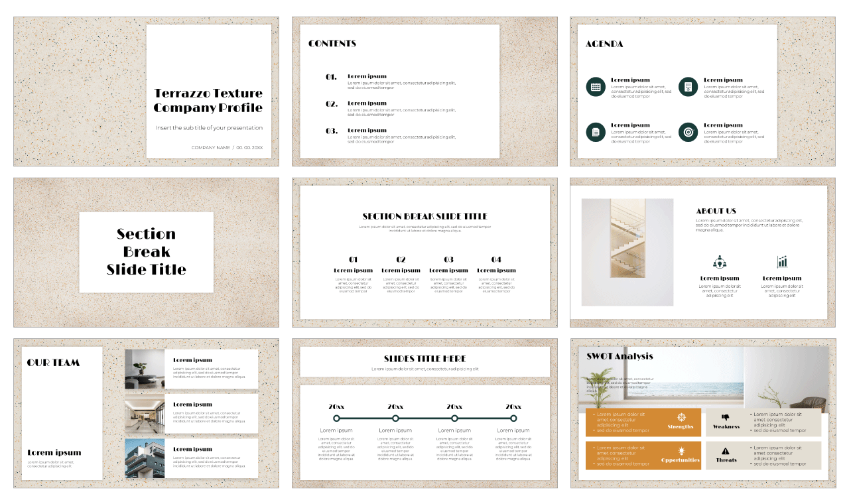
Task: Click the 'Weakness' label
Action: [x=726, y=427]
